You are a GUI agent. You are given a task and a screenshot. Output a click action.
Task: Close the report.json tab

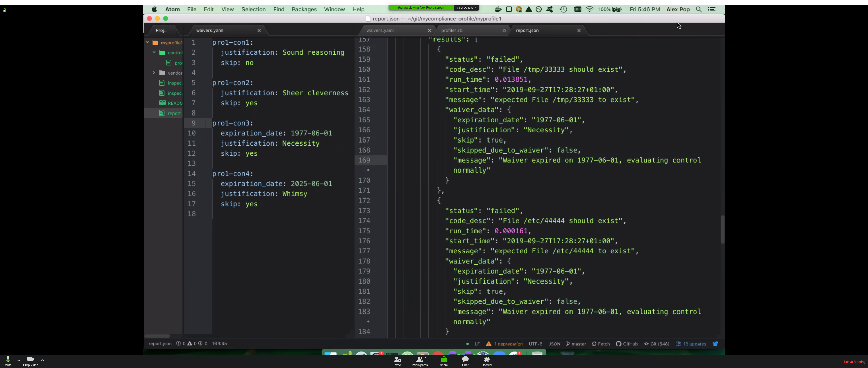point(579,30)
